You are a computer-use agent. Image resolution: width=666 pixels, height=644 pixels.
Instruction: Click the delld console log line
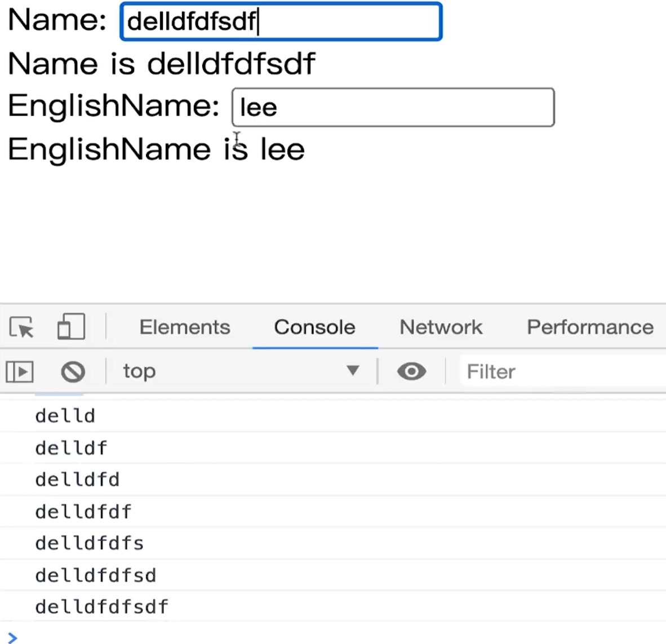pyautogui.click(x=65, y=416)
